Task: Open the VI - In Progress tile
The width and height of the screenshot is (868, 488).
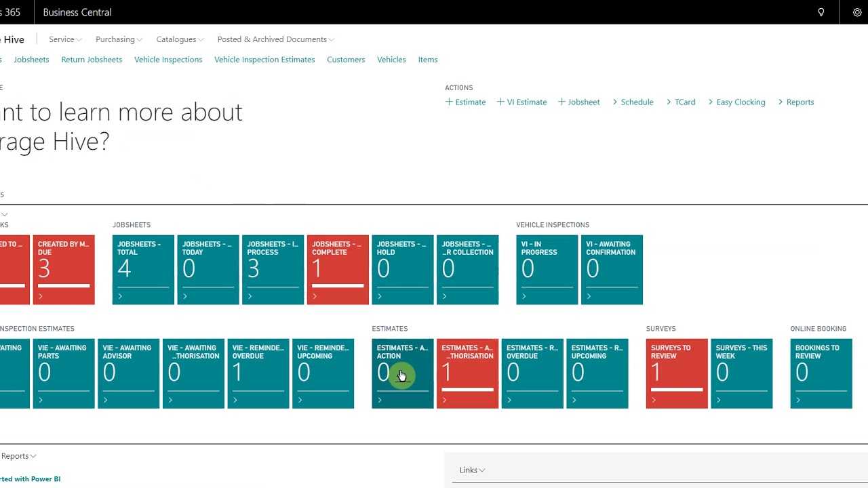Action: (x=547, y=270)
